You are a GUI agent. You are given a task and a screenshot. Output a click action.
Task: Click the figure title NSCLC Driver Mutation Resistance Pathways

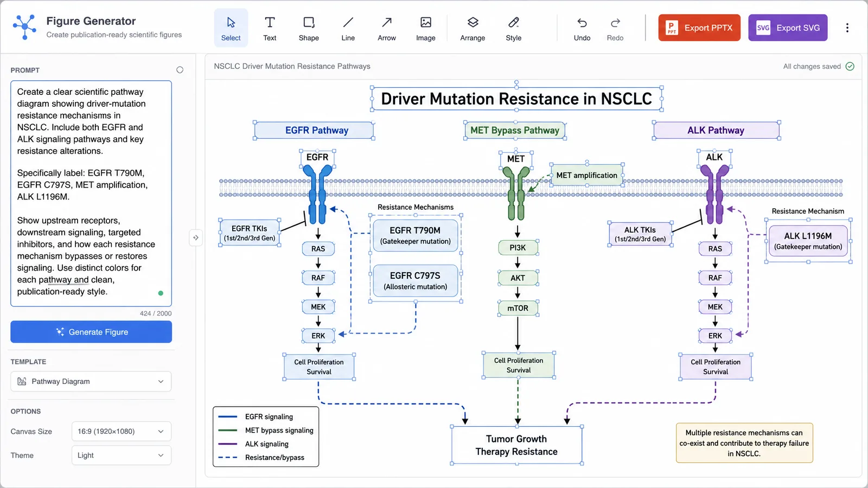click(292, 66)
